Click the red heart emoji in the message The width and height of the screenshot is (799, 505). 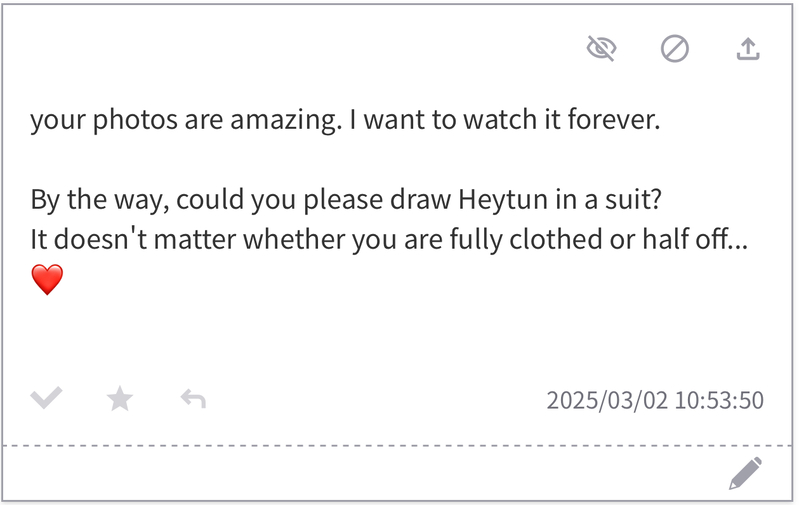(47, 280)
